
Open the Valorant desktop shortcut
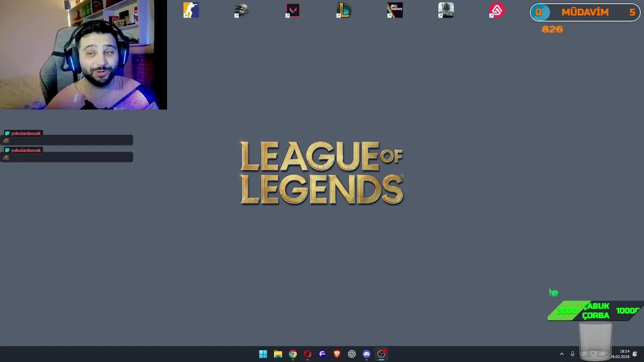click(x=293, y=10)
